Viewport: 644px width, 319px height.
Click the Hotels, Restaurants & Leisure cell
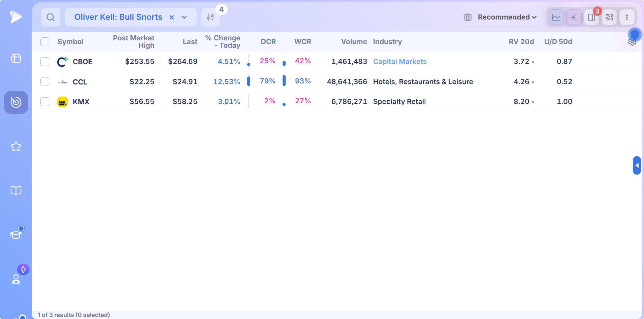click(423, 82)
